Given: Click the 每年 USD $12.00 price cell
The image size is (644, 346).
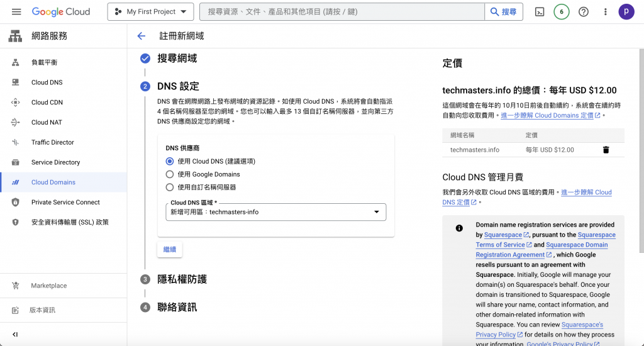Looking at the screenshot, I should tap(550, 150).
